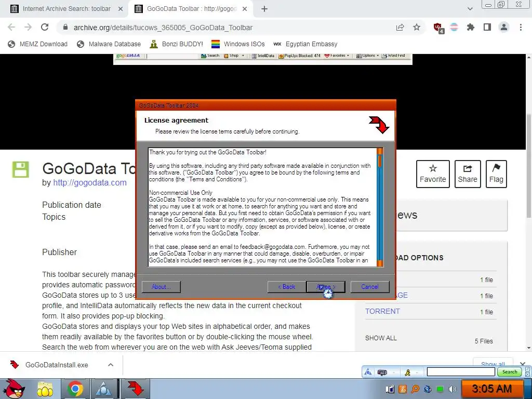This screenshot has width=532, height=399.
Task: Switch to Chrome on the taskbar
Action: (x=75, y=389)
